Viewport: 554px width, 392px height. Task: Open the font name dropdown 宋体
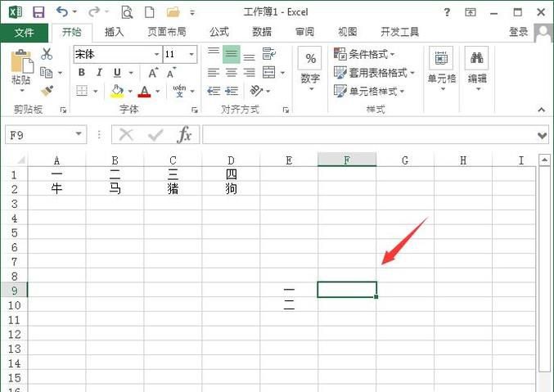(156, 55)
